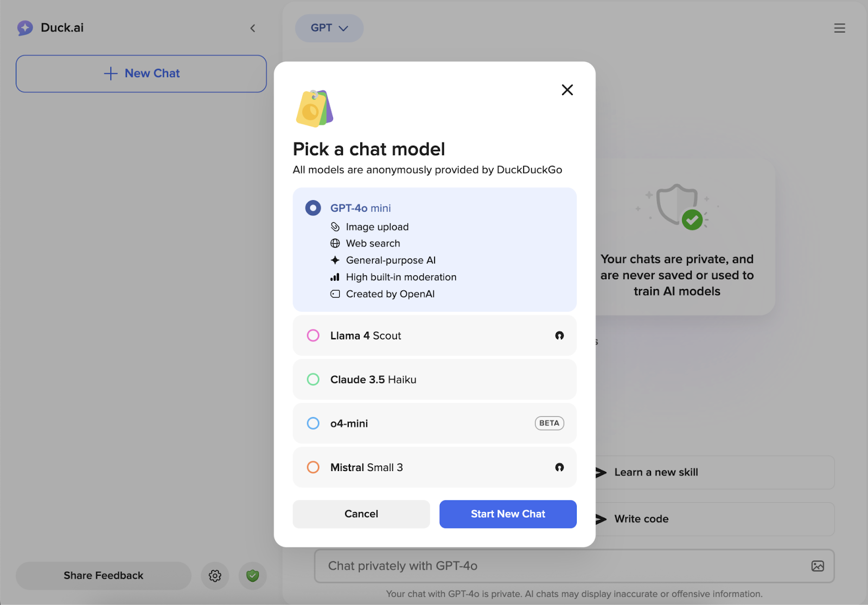Click the Start New Chat button
This screenshot has height=605, width=868.
[x=508, y=514]
